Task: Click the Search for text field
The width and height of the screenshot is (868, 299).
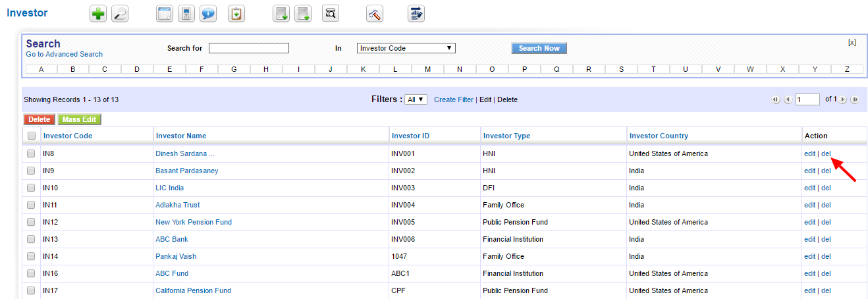Action: [249, 48]
